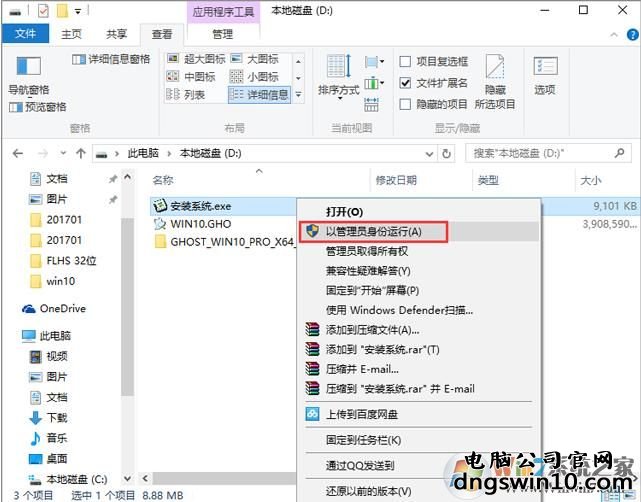Choose Details (详细信息) layout
The height and width of the screenshot is (502, 641).
point(259,94)
